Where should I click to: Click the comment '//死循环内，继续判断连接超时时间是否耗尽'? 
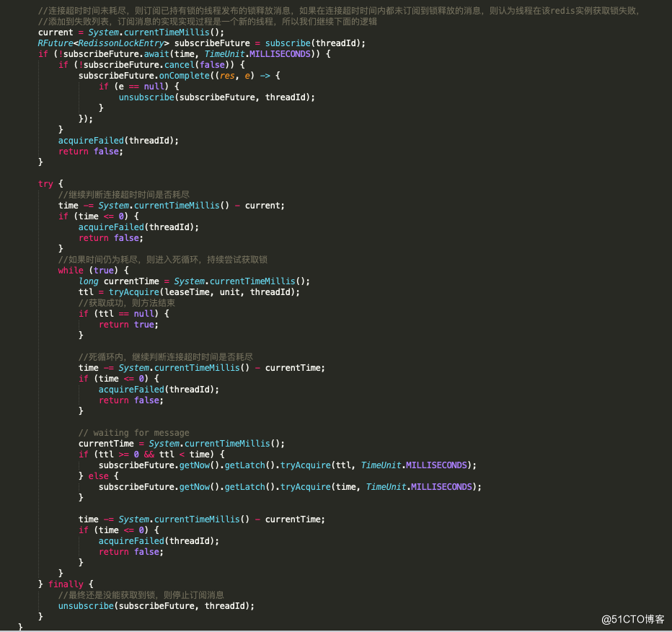point(166,357)
